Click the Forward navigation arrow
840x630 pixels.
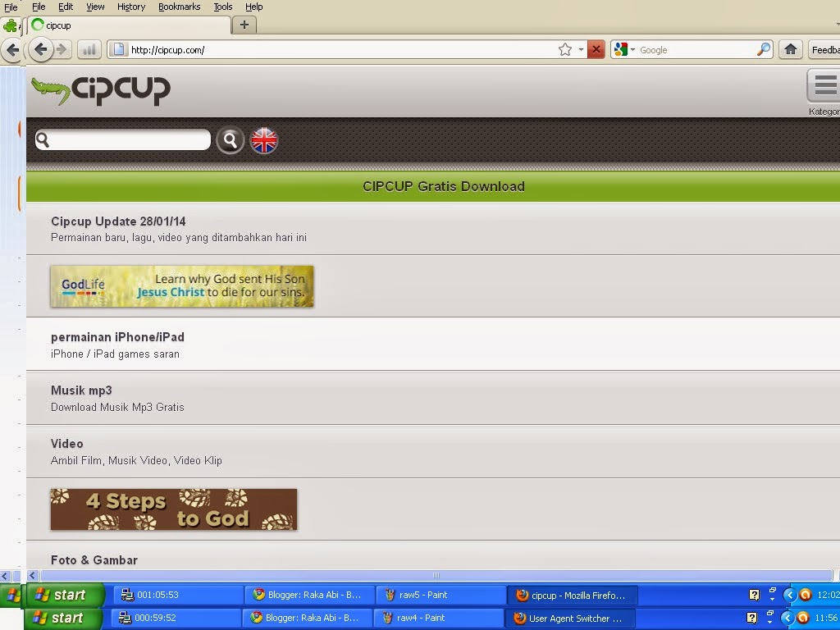point(62,50)
